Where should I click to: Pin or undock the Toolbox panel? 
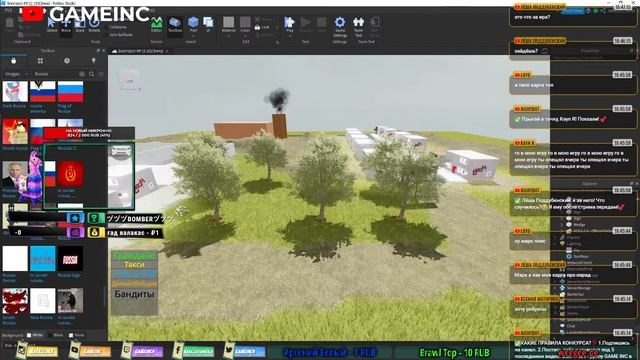tap(98, 50)
